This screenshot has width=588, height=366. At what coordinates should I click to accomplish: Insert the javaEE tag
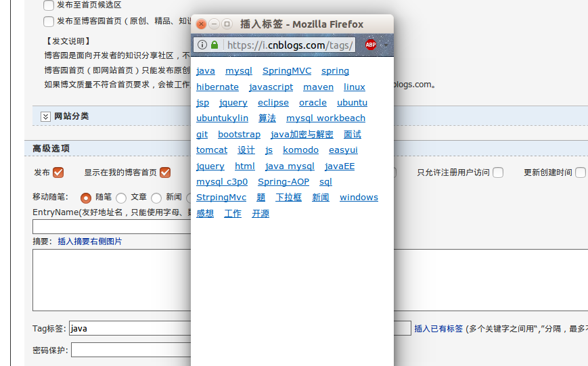(340, 166)
